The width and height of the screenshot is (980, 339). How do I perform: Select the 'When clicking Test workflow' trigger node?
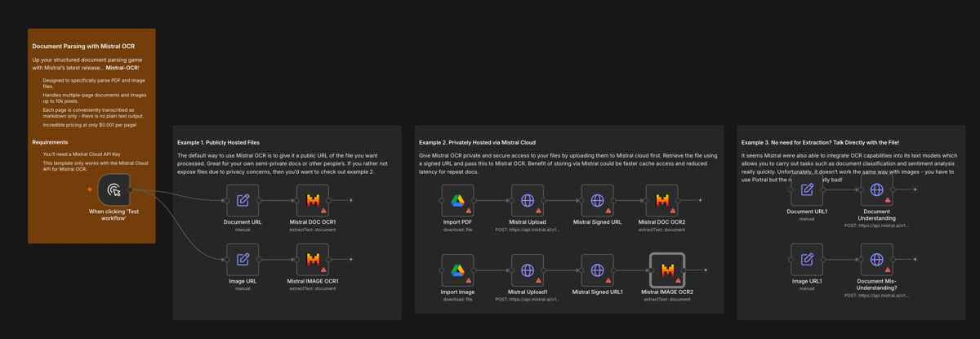point(114,190)
